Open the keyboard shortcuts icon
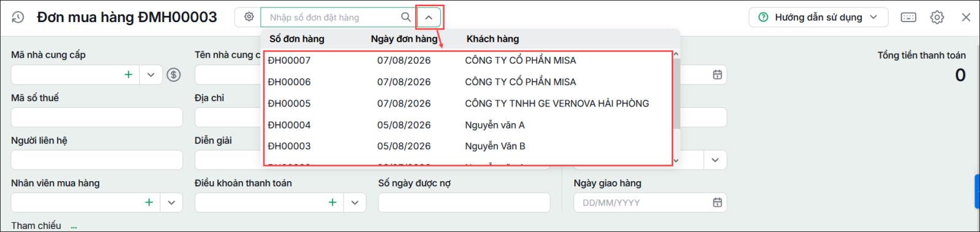This screenshot has width=980, height=232. [x=908, y=17]
